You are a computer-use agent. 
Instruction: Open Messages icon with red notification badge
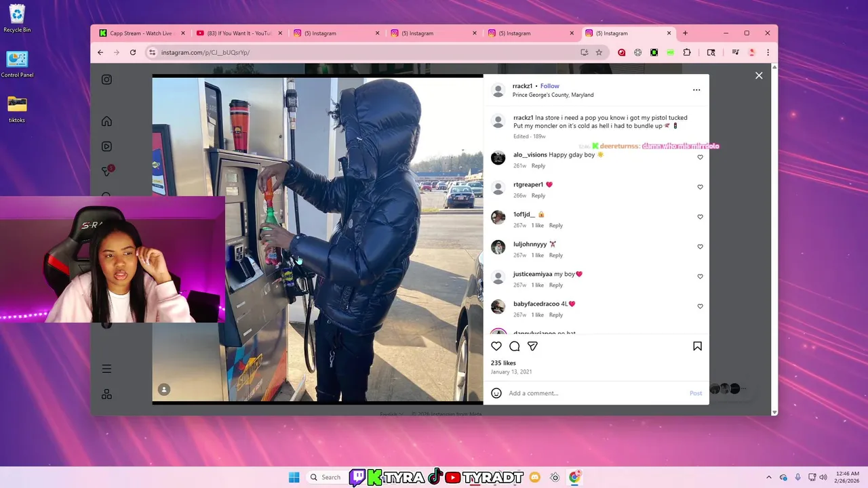tap(106, 171)
